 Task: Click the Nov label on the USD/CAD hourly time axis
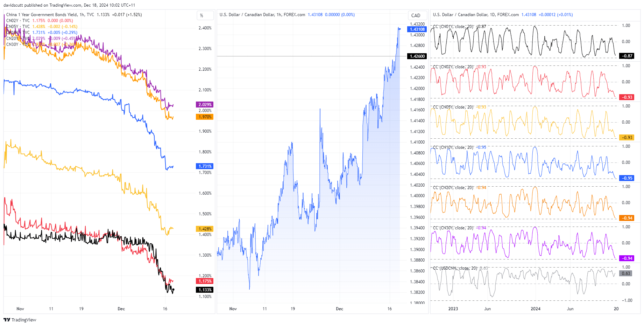(x=233, y=309)
